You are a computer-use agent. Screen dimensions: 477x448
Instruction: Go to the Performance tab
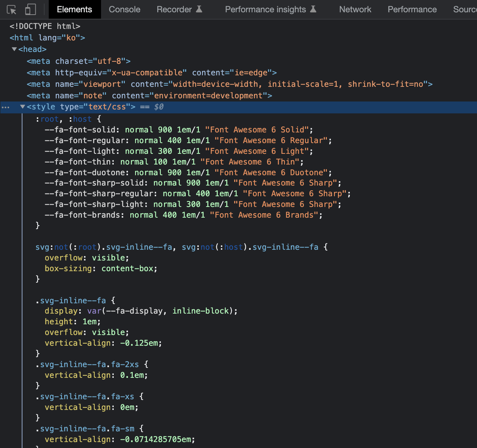click(x=412, y=10)
